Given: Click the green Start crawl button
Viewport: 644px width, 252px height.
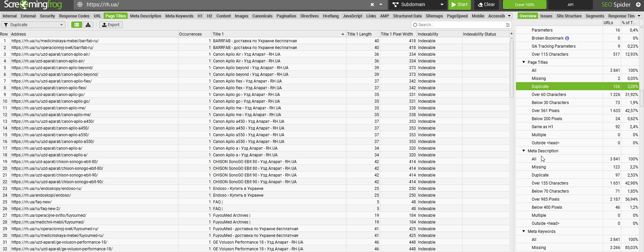Looking at the screenshot, I should point(459,5).
